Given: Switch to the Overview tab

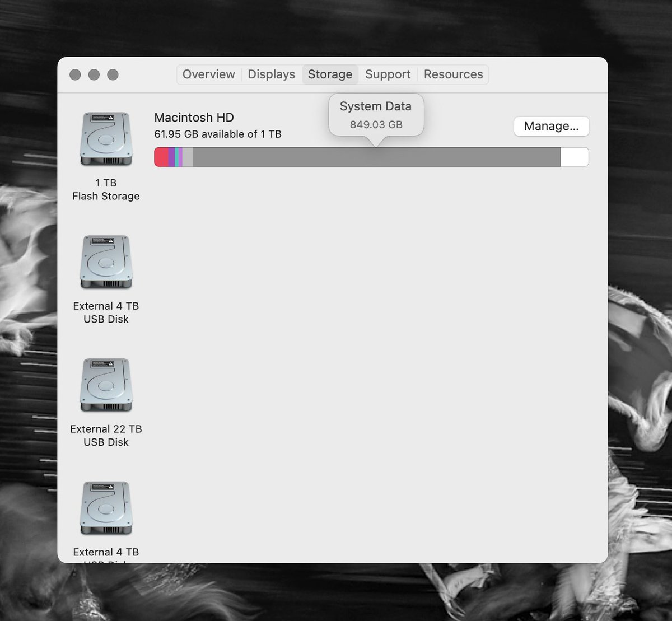Looking at the screenshot, I should (208, 74).
